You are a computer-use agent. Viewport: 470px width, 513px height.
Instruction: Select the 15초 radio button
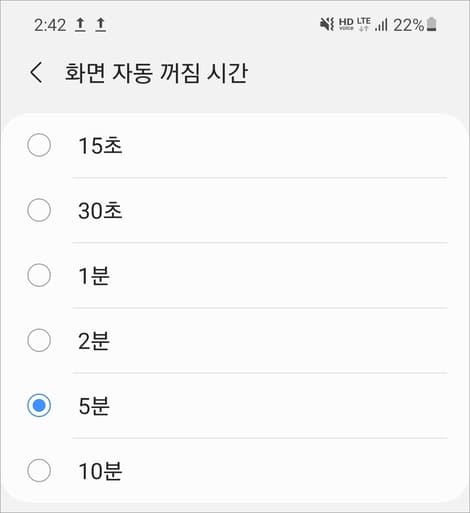39,145
